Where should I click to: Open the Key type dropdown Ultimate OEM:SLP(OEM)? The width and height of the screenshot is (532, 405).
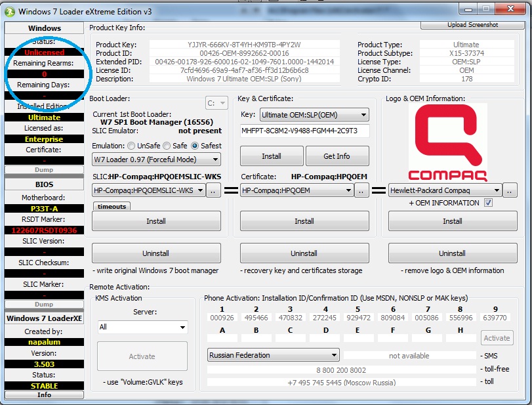click(314, 115)
